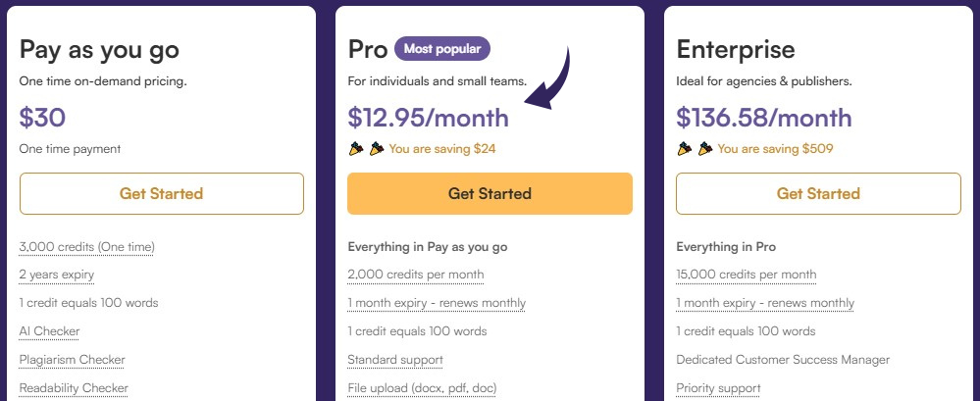This screenshot has width=980, height=401.
Task: Click the Pay as you go Get Started button
Action: tap(161, 194)
